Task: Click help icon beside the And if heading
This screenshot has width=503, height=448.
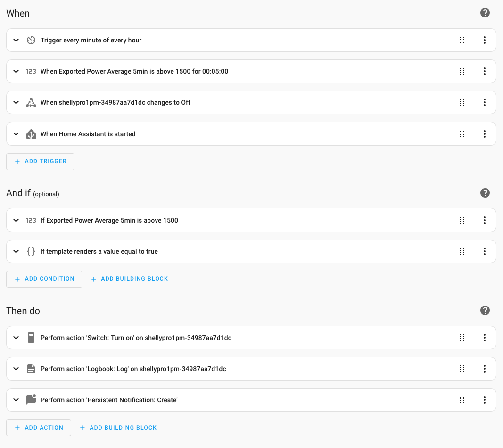Action: point(485,193)
